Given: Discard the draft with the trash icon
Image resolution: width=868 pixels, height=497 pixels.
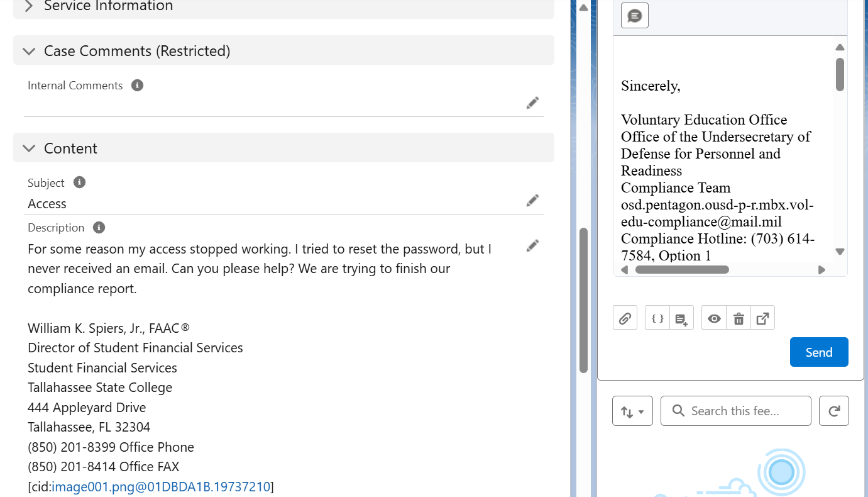Looking at the screenshot, I should coord(739,318).
